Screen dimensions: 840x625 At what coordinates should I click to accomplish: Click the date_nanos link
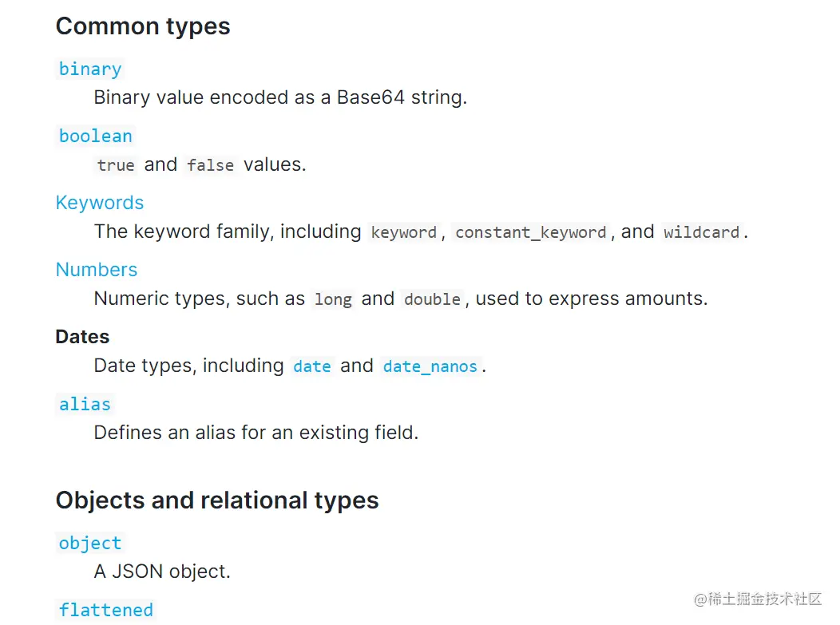(x=430, y=366)
